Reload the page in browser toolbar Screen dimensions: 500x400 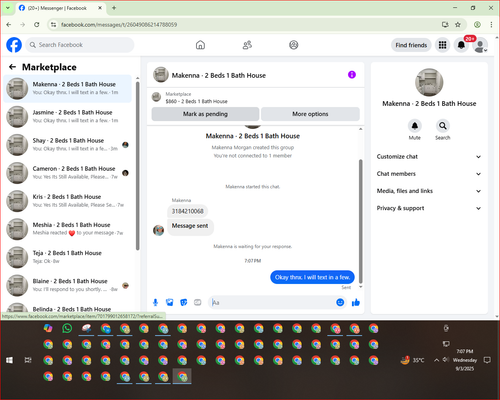point(37,24)
